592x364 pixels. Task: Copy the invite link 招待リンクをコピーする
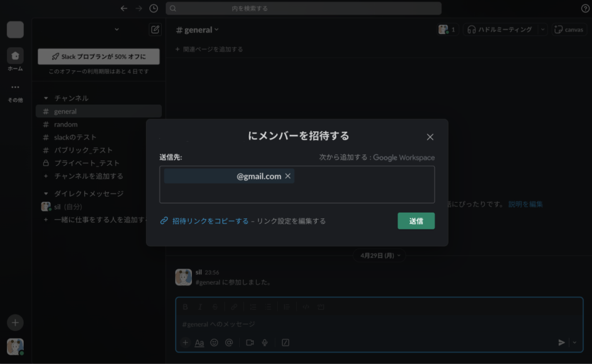210,221
